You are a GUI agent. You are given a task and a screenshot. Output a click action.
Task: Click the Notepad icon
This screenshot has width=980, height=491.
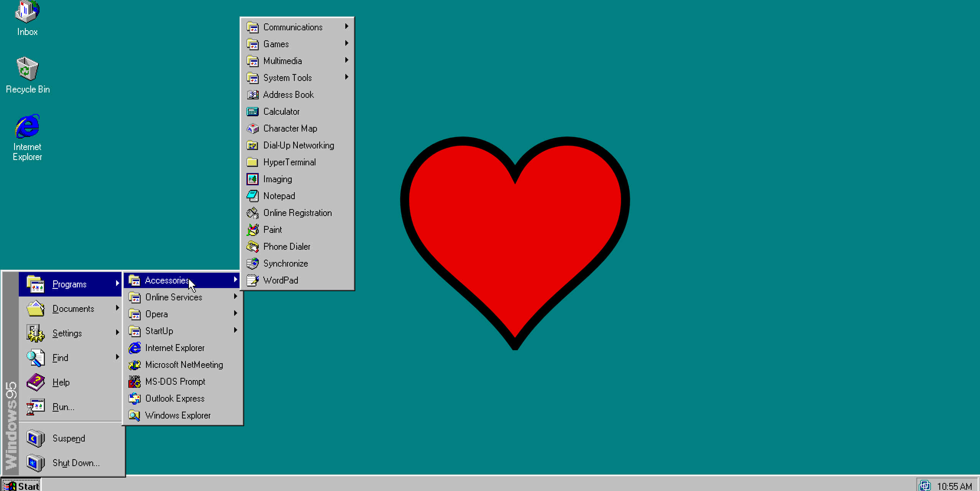[x=252, y=196]
